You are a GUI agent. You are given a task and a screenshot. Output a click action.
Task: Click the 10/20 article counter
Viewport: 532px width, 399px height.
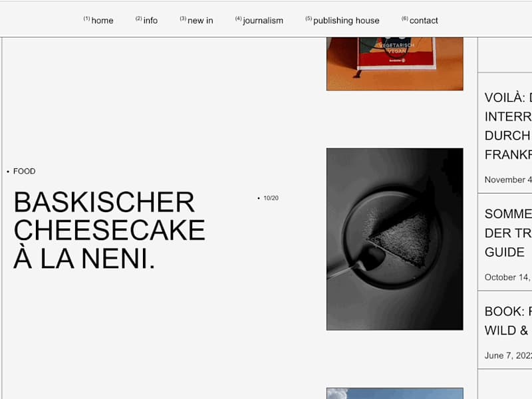click(x=271, y=198)
